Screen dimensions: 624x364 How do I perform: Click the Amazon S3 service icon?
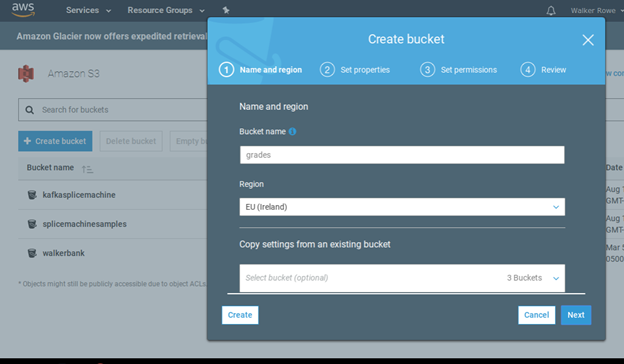tap(26, 74)
